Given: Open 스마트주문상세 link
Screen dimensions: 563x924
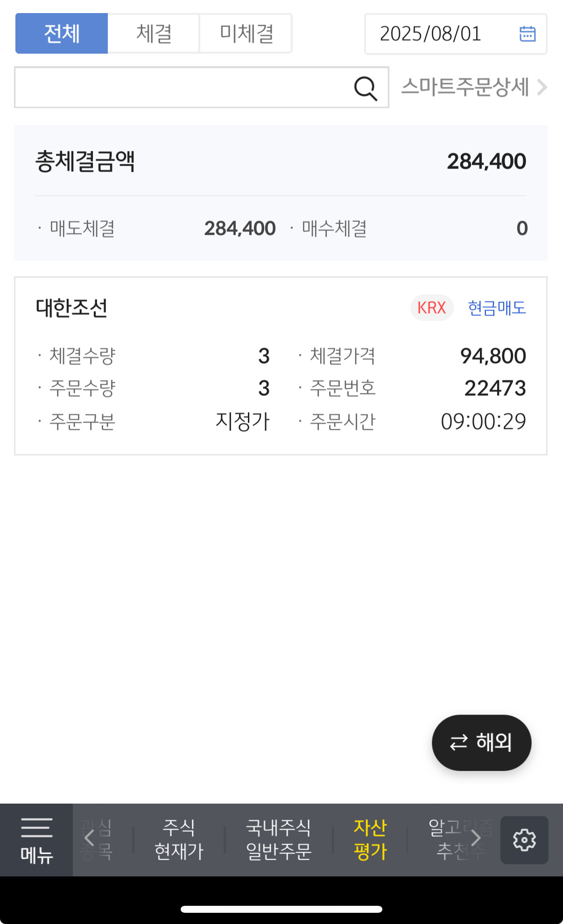Looking at the screenshot, I should pos(473,87).
